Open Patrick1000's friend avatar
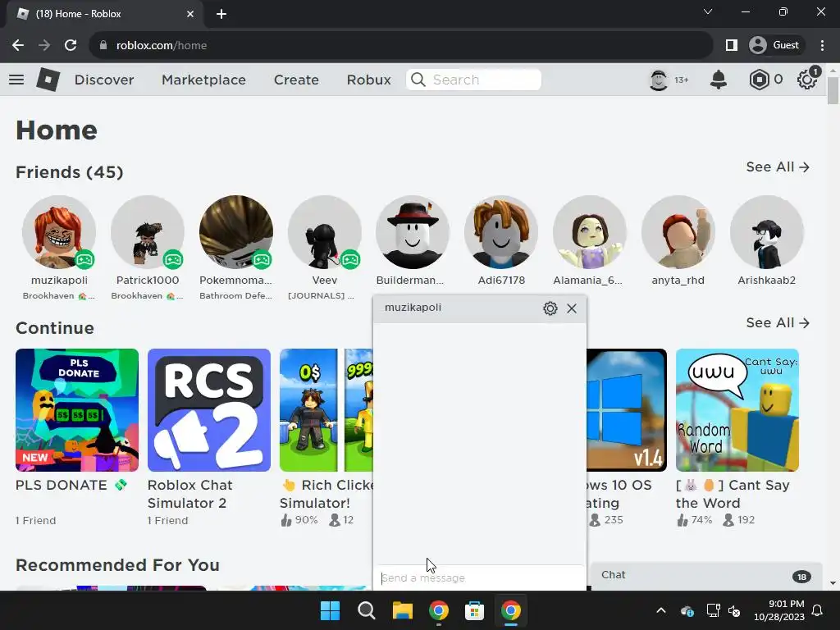The width and height of the screenshot is (840, 630). click(148, 232)
